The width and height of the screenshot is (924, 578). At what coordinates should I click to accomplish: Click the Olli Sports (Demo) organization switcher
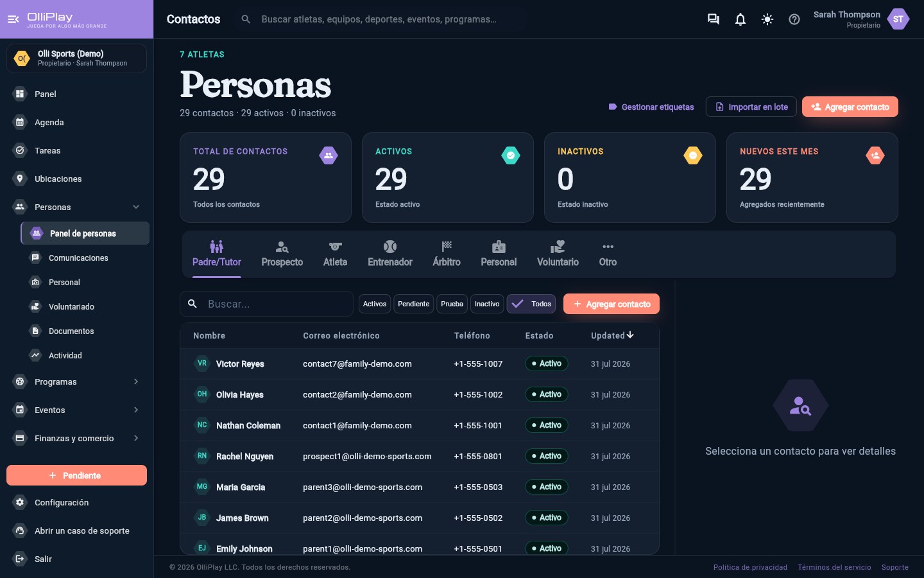pyautogui.click(x=76, y=58)
